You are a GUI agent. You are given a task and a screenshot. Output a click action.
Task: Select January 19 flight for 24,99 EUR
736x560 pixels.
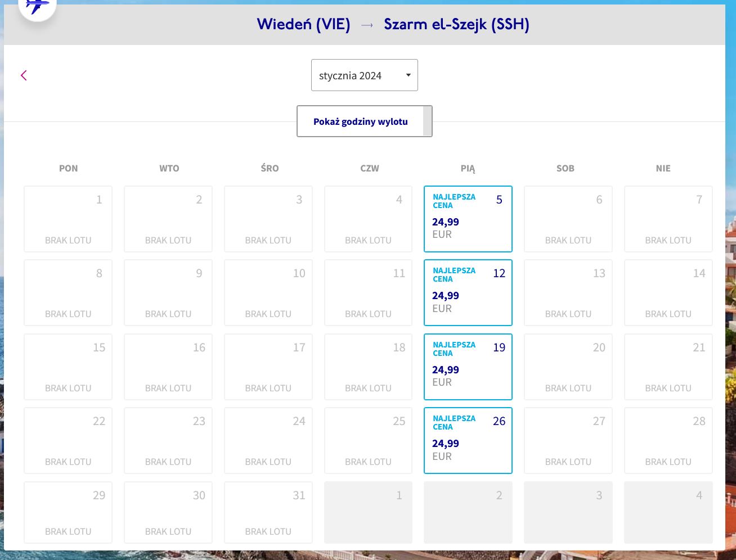tap(468, 367)
